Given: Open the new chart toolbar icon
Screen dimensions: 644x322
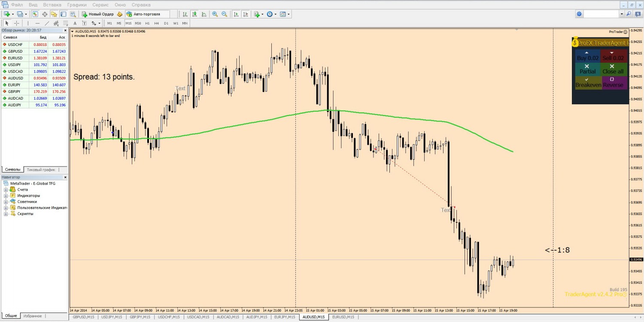Looking at the screenshot, I should 7,14.
